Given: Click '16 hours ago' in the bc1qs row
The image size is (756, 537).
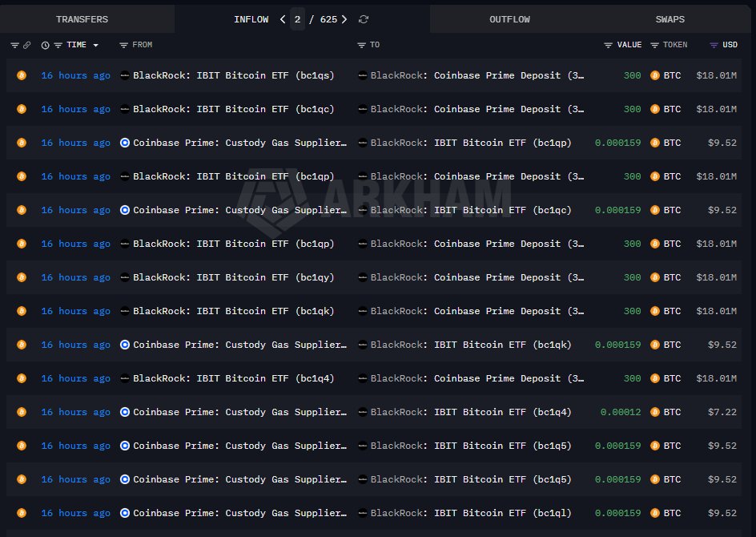Looking at the screenshot, I should [x=76, y=75].
